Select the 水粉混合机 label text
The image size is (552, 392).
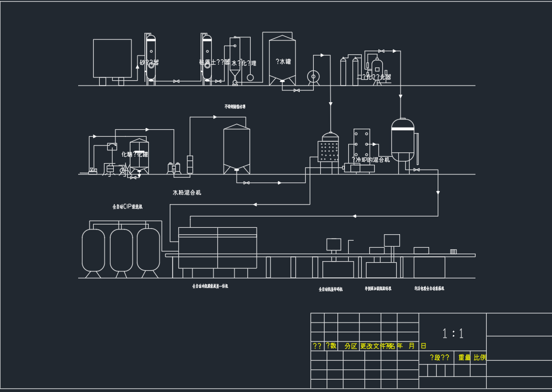click(187, 192)
